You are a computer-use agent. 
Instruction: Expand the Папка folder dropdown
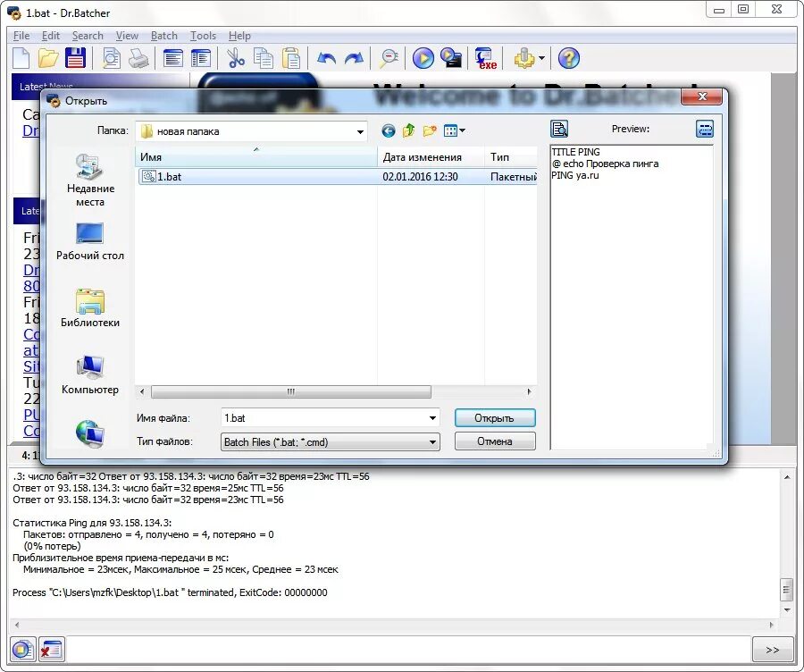(x=361, y=132)
